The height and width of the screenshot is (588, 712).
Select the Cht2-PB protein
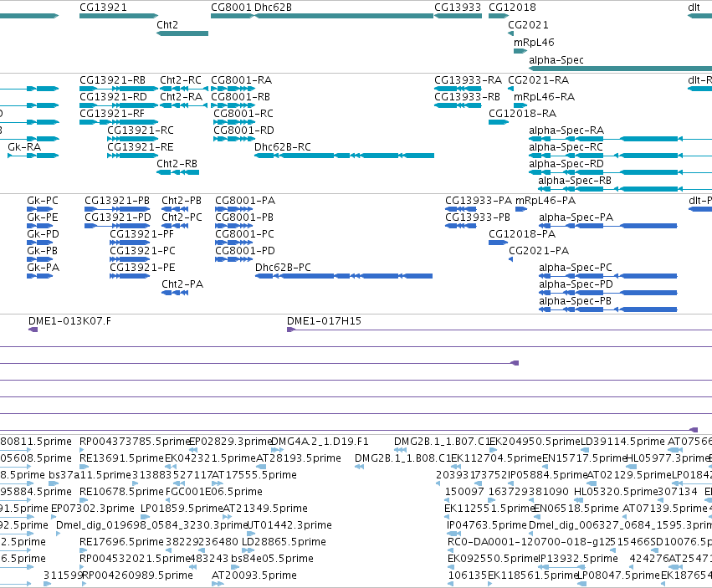point(175,209)
